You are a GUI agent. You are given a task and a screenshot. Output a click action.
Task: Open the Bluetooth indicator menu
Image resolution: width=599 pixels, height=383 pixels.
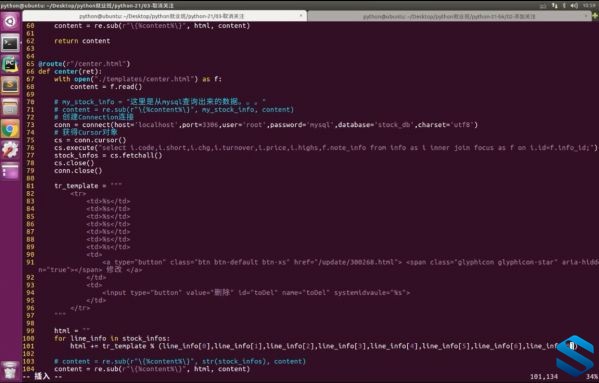(564, 6)
